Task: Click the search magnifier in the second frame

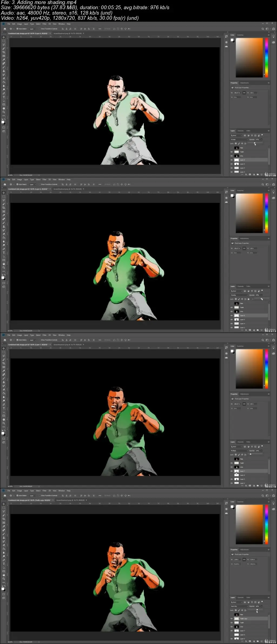Action: (263, 184)
